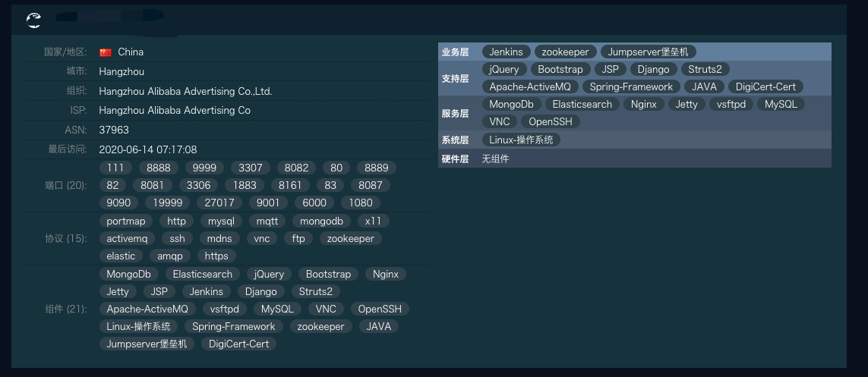Choose port tag 19999
This screenshot has width=868, height=377.
[168, 203]
